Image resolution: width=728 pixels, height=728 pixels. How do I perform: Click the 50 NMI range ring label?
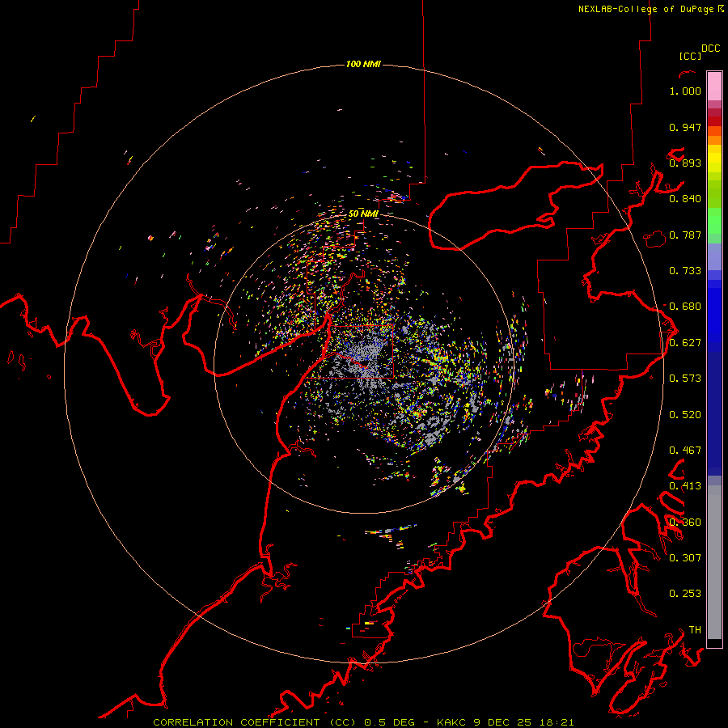pyautogui.click(x=363, y=214)
